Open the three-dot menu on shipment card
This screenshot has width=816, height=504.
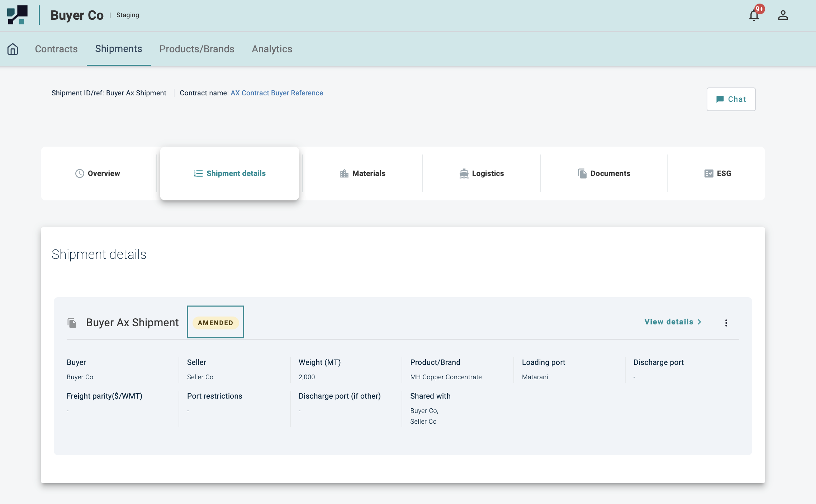(726, 323)
